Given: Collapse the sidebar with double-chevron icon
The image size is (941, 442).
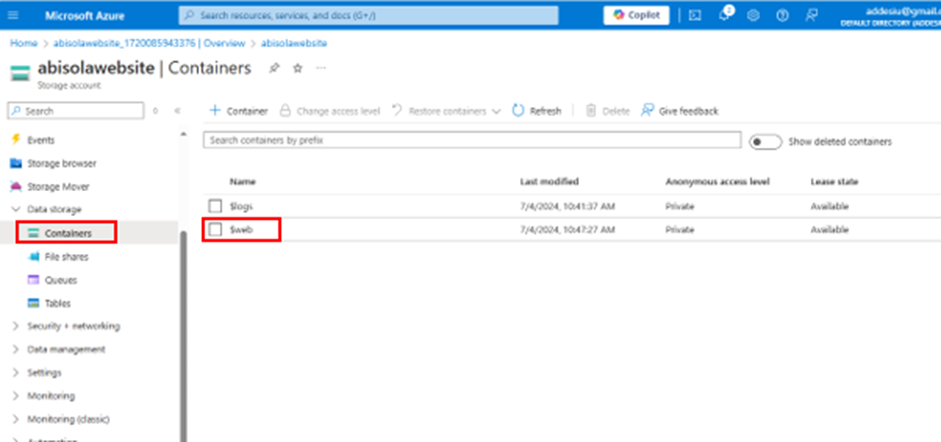Looking at the screenshot, I should point(177,111).
